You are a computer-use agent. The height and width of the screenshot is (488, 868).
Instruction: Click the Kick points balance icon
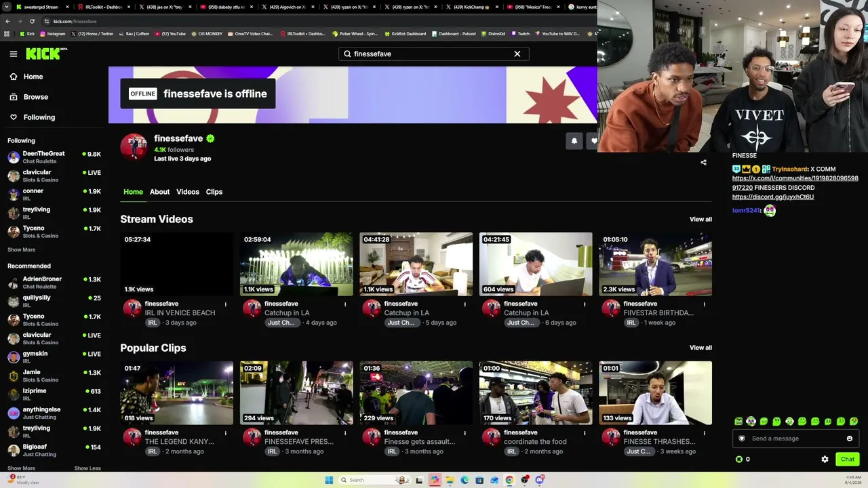(739, 460)
